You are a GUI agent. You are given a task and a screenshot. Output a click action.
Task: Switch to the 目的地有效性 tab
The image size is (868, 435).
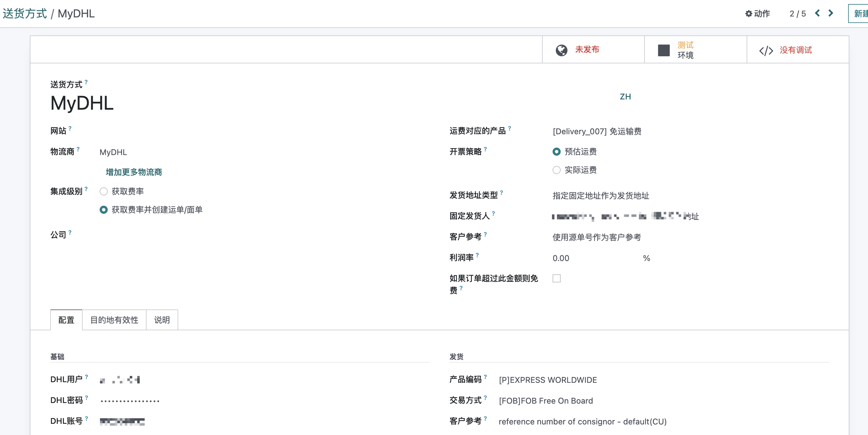click(114, 320)
